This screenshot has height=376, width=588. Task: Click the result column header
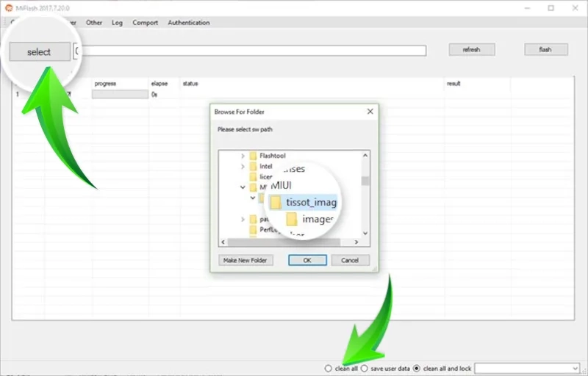coord(453,84)
